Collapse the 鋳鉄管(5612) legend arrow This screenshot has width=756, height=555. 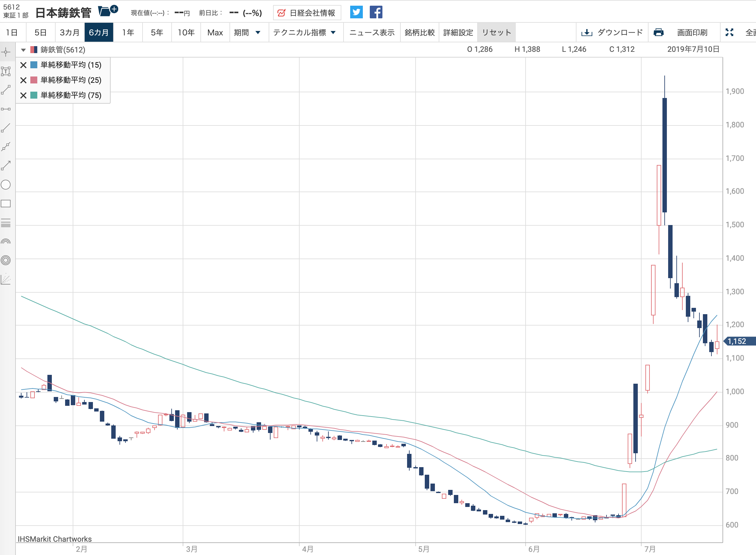(23, 50)
